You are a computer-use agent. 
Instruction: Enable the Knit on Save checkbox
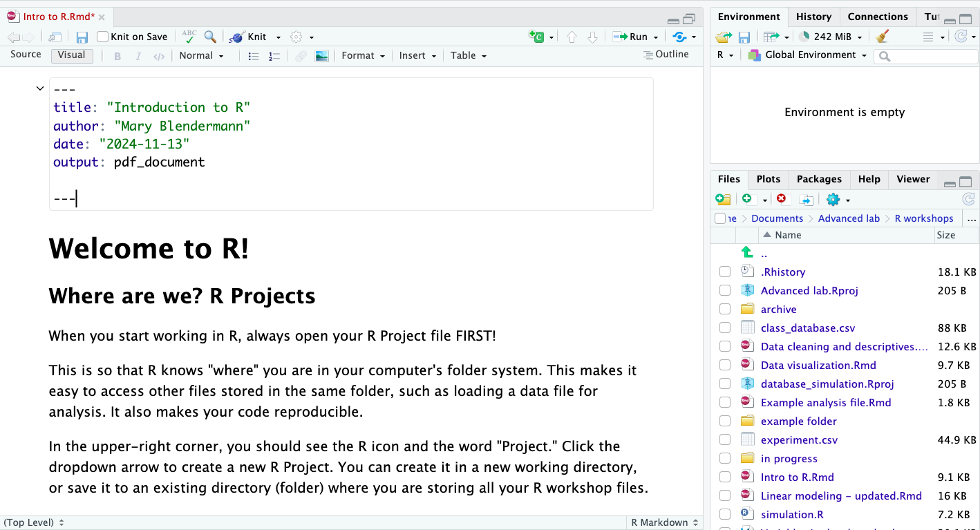103,37
